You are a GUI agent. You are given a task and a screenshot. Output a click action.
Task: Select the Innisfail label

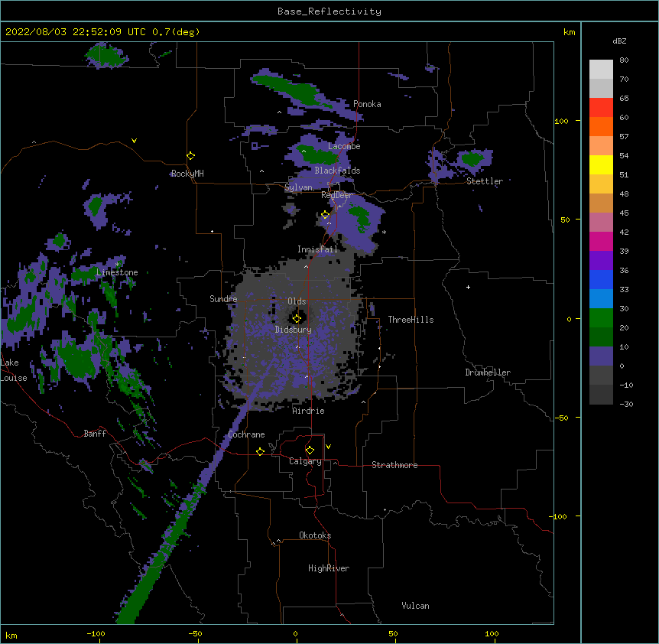pos(317,249)
